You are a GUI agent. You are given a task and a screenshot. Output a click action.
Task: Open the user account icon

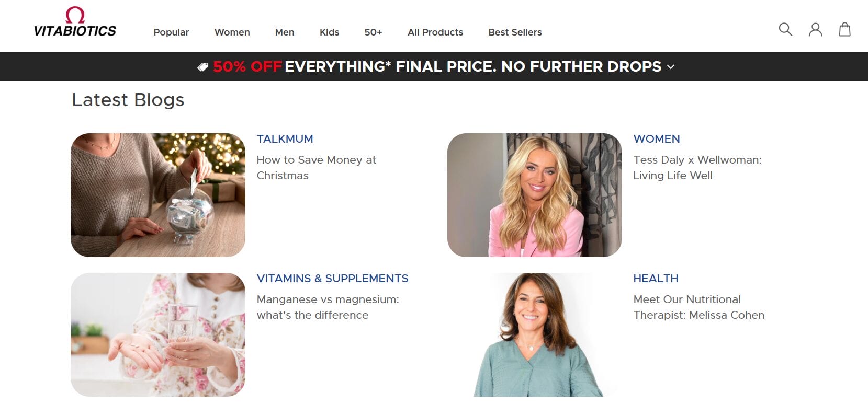tap(815, 29)
